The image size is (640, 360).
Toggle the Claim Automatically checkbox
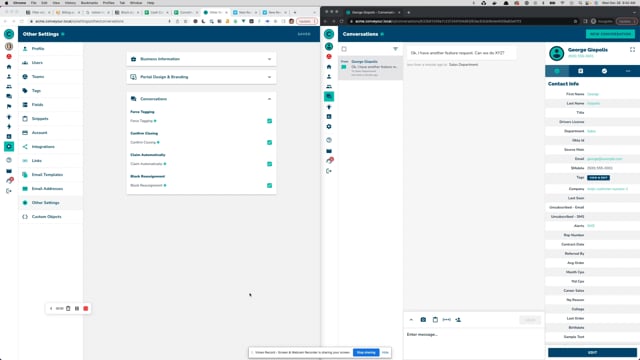point(269,164)
